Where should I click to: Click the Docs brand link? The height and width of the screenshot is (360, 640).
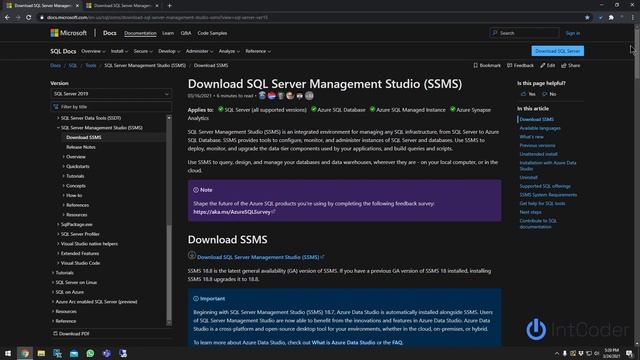pyautogui.click(x=109, y=33)
